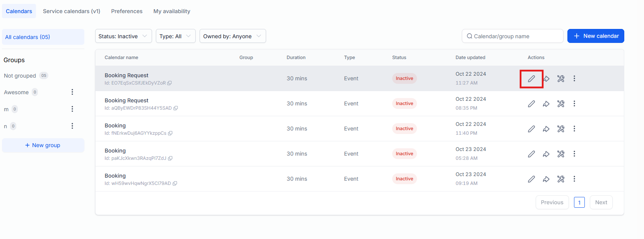644x239 pixels.
Task: Click the tools icon for Booking updated 05:28 AM
Action: click(x=560, y=154)
